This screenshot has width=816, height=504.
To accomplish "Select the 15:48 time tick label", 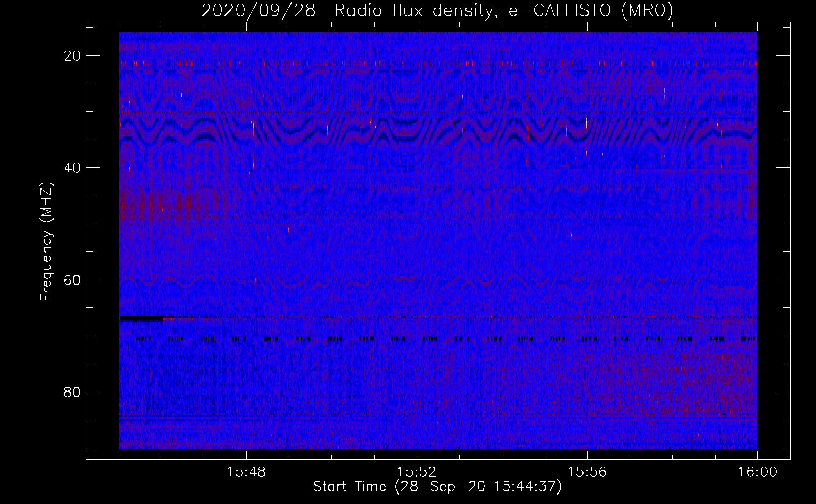I will pyautogui.click(x=247, y=472).
